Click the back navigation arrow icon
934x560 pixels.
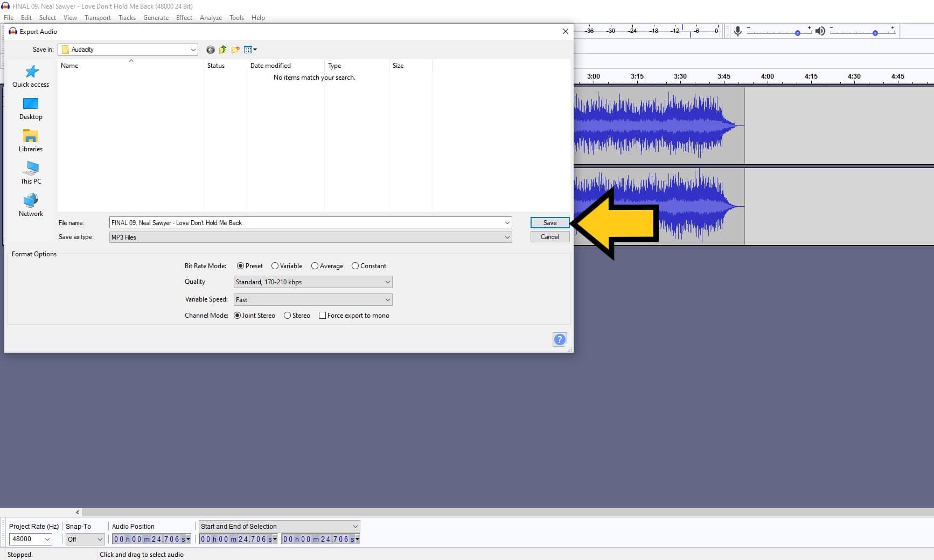210,50
